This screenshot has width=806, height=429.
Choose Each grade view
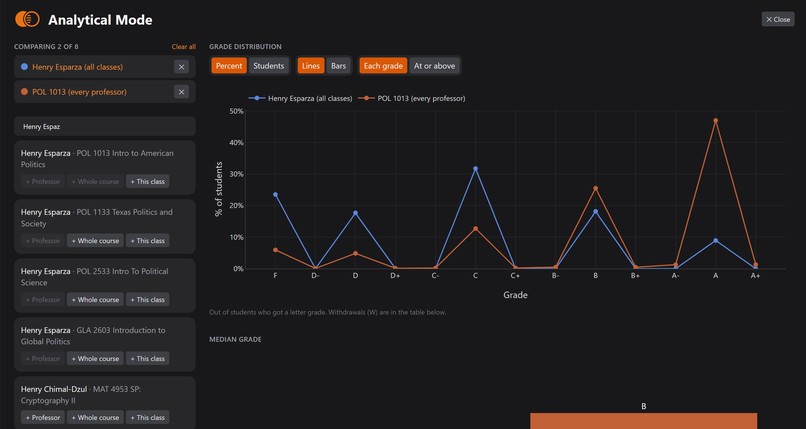383,66
